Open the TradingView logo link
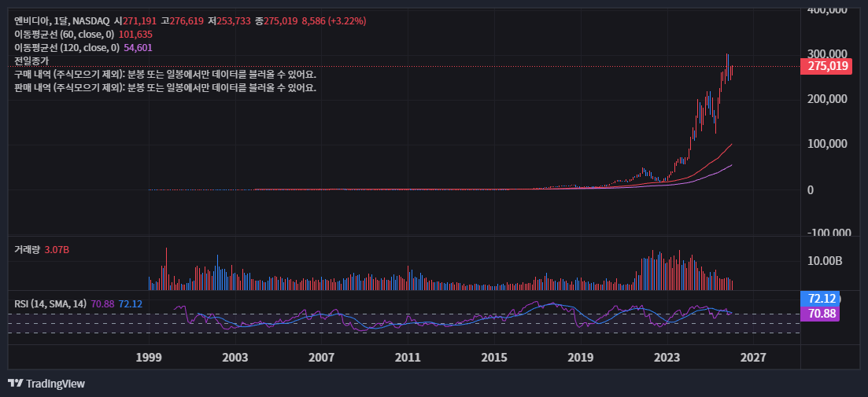Viewport: 868px width, 397px height. tap(46, 383)
